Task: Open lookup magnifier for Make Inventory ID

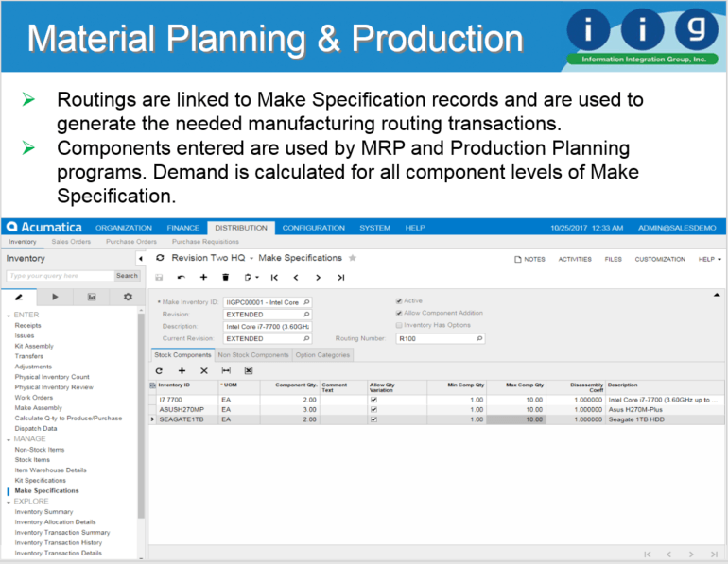Action: click(306, 302)
